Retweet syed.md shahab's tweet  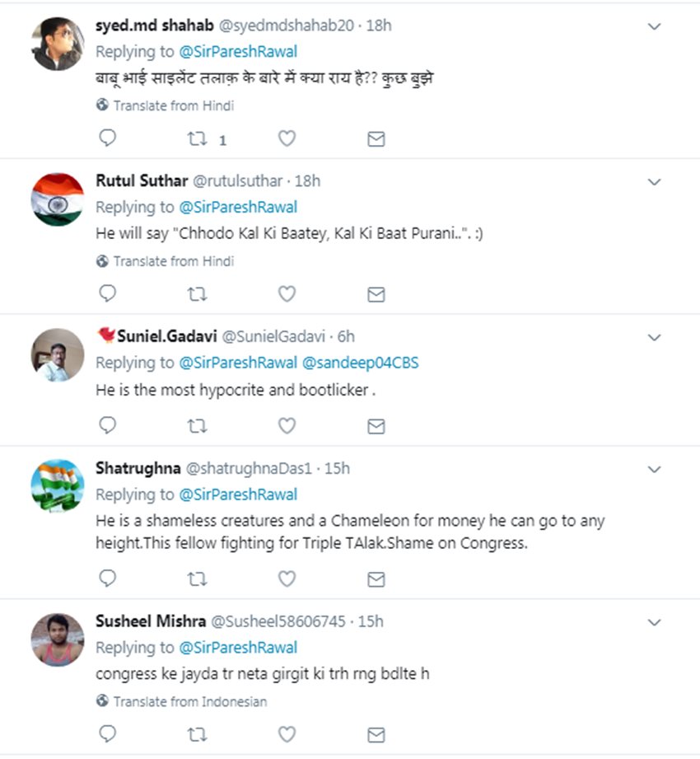pyautogui.click(x=198, y=138)
